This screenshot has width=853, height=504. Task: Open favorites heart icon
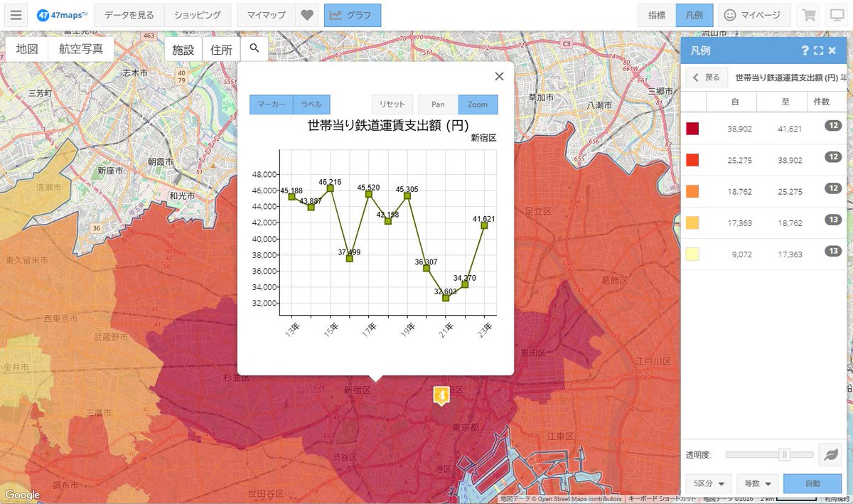click(x=307, y=15)
